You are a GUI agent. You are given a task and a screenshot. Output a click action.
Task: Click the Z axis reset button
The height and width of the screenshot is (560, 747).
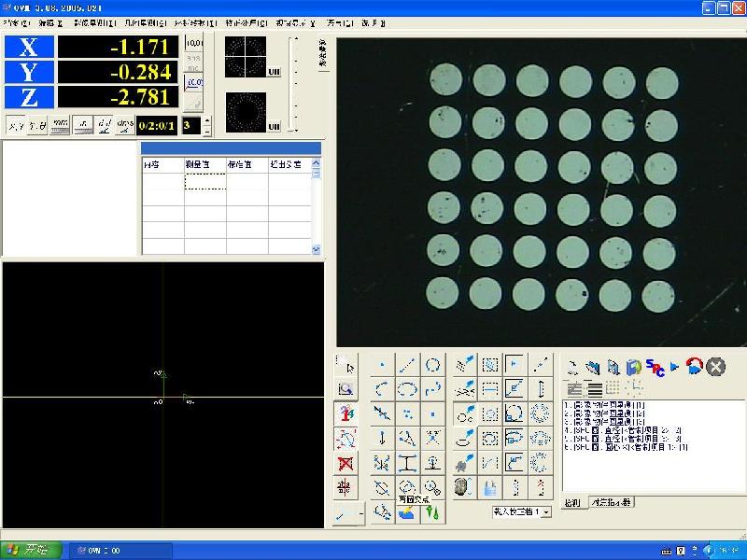click(28, 97)
